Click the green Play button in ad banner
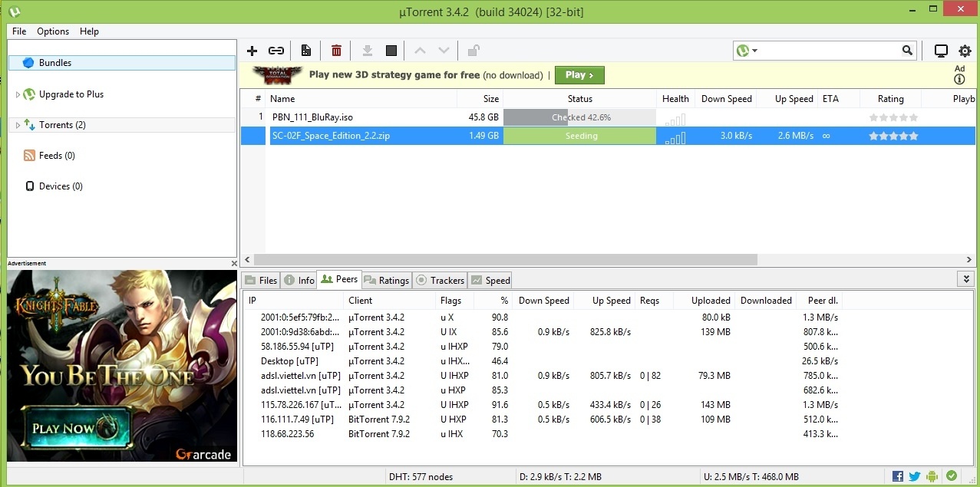The width and height of the screenshot is (980, 487). pyautogui.click(x=580, y=75)
